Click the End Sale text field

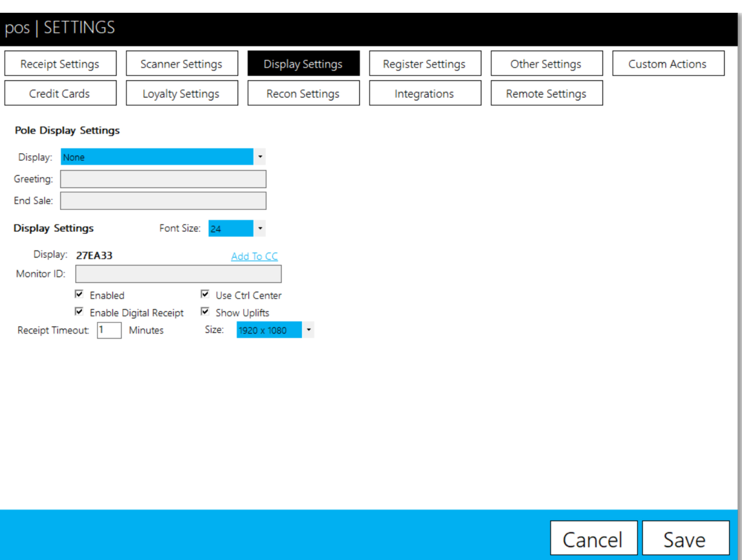163,201
